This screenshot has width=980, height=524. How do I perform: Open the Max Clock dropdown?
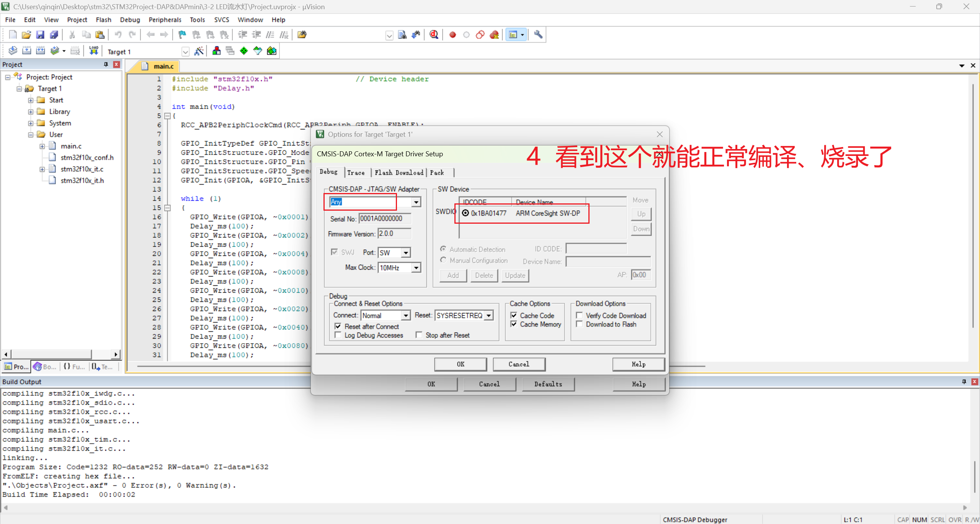click(416, 267)
